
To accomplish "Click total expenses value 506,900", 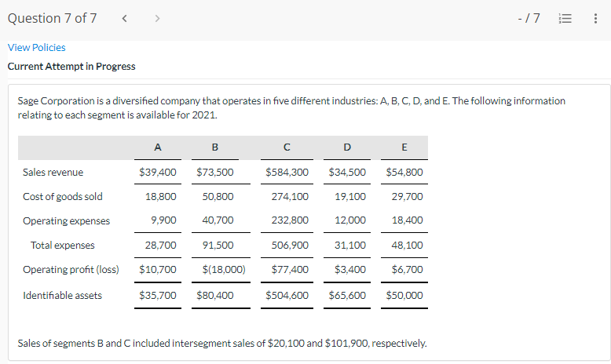I will pos(290,246).
